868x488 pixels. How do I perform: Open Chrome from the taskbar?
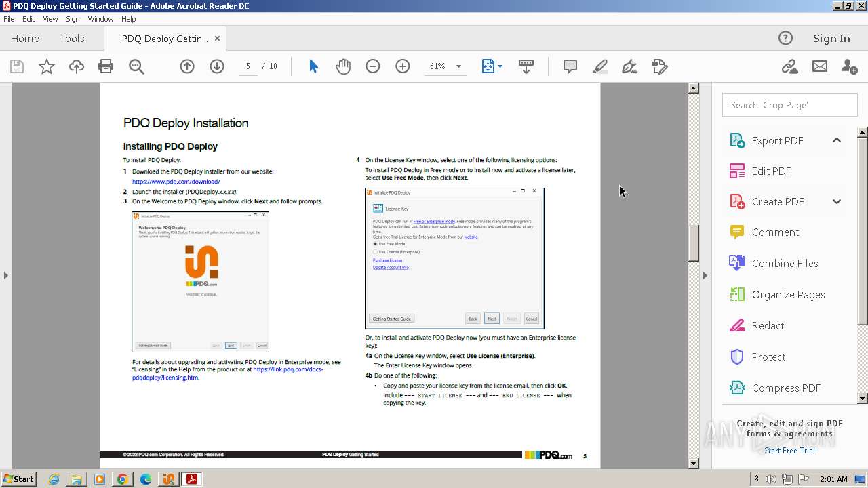(x=122, y=479)
